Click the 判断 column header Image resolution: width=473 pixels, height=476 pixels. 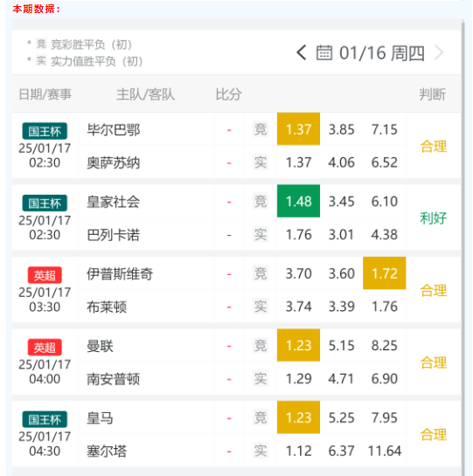click(433, 94)
